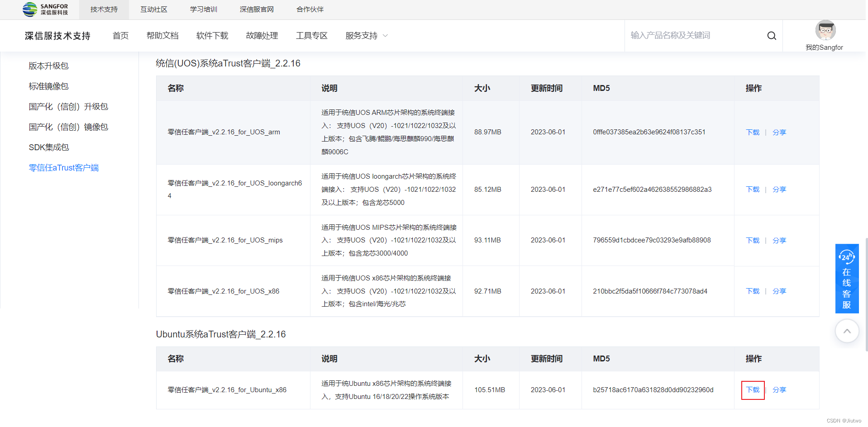Click file name 零信任客户端_v2.2.16_for_UOS_x86
Image resolution: width=868 pixels, height=427 pixels.
224,291
